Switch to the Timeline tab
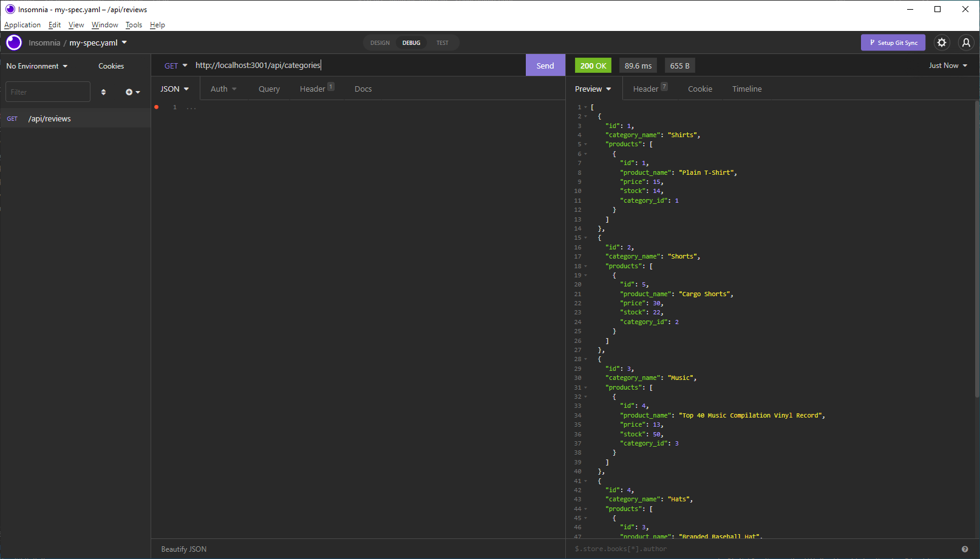This screenshot has width=980, height=559. (x=747, y=89)
